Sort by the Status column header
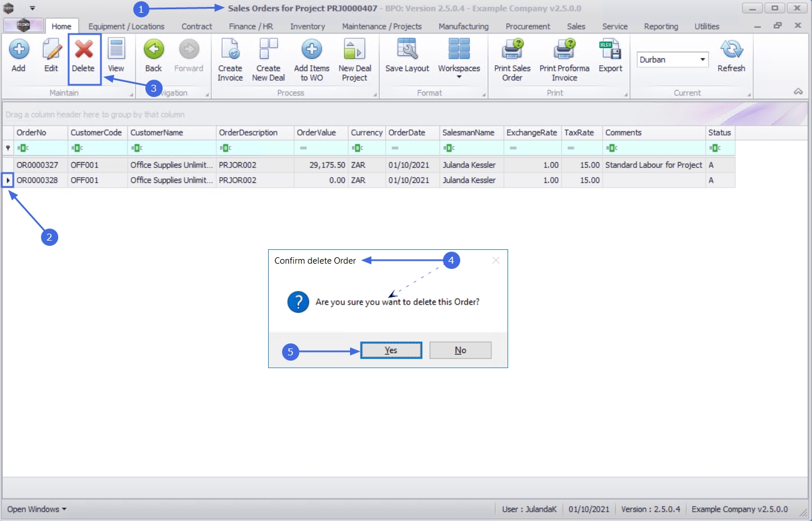812x521 pixels. (720, 133)
